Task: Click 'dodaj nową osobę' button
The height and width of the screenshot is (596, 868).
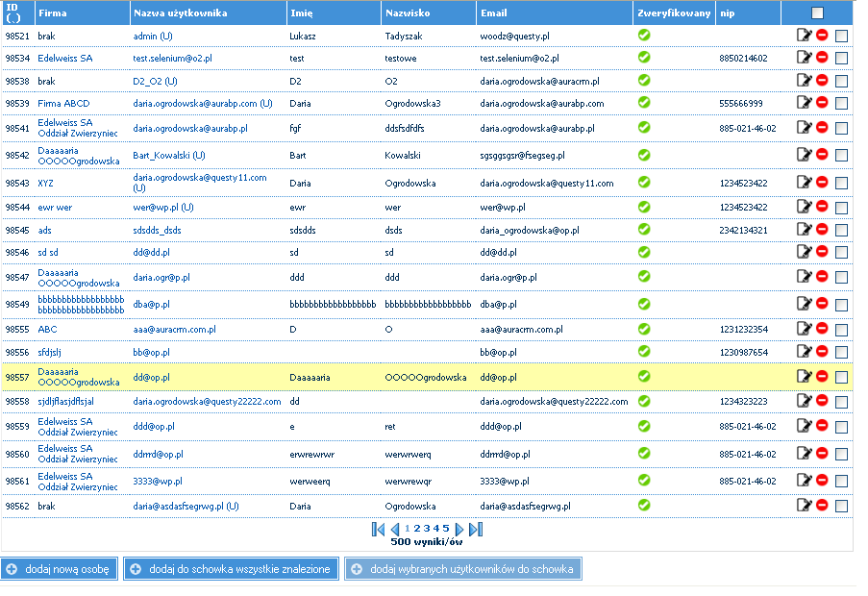Action: pyautogui.click(x=60, y=569)
